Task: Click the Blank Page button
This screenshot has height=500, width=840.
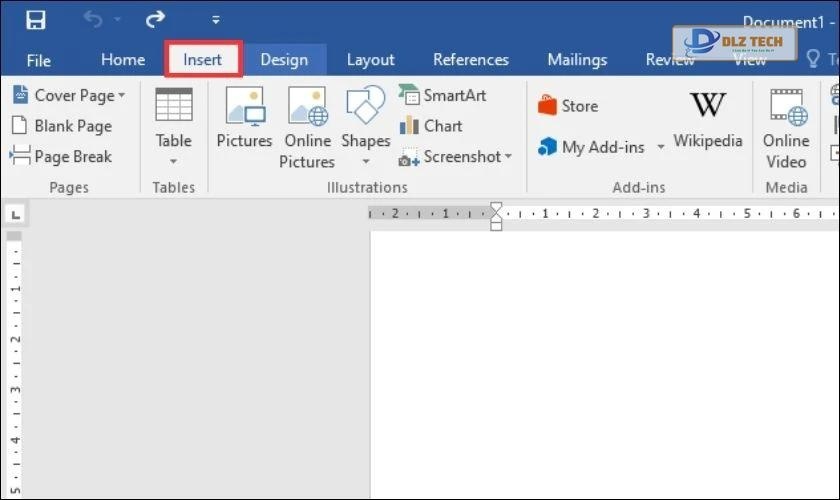Action: [x=62, y=126]
